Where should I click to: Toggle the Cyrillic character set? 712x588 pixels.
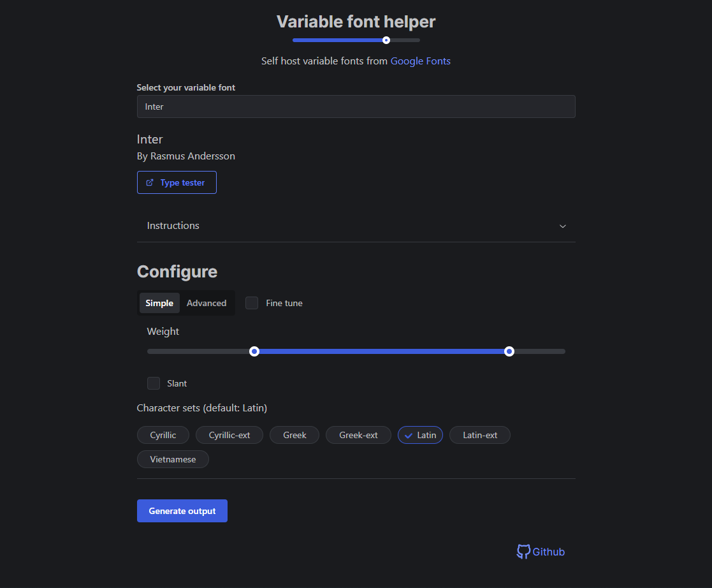point(163,435)
